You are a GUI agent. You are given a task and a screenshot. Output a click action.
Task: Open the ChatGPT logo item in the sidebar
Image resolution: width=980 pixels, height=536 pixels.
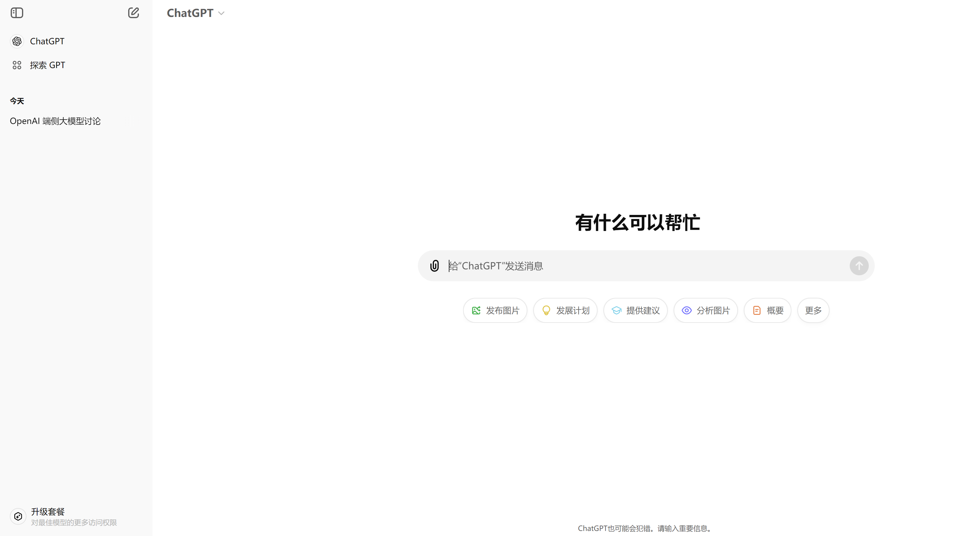(x=17, y=41)
